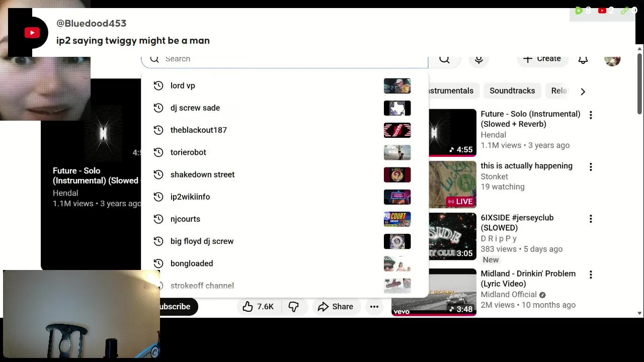Activate voice search microphone icon

tap(479, 59)
